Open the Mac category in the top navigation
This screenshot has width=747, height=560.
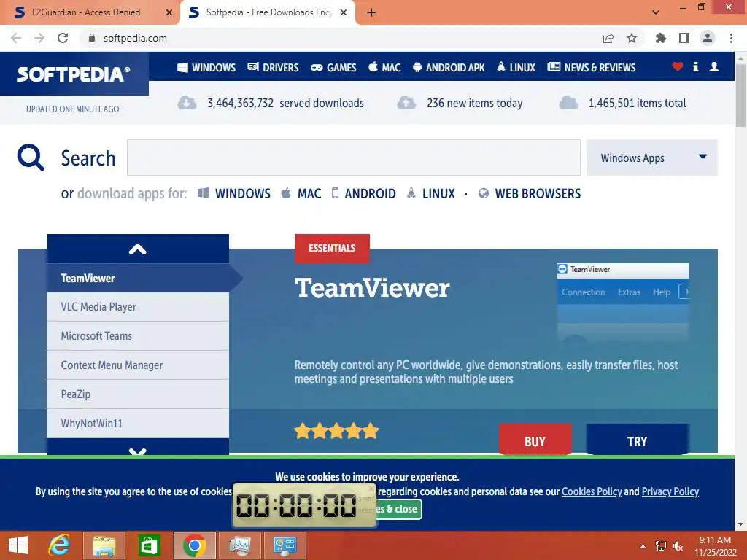(x=385, y=68)
